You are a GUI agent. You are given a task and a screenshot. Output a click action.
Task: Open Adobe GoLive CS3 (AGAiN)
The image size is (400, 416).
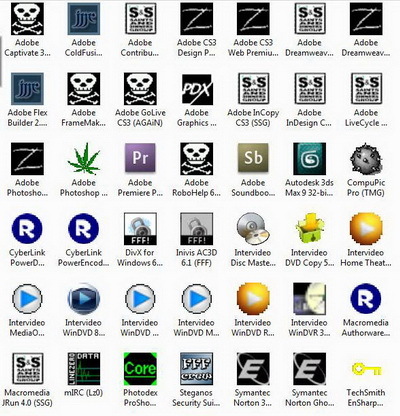coord(140,89)
